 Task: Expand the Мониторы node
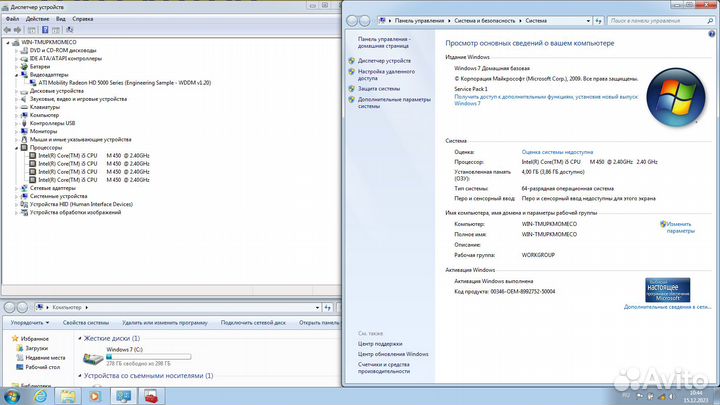pyautogui.click(x=17, y=131)
